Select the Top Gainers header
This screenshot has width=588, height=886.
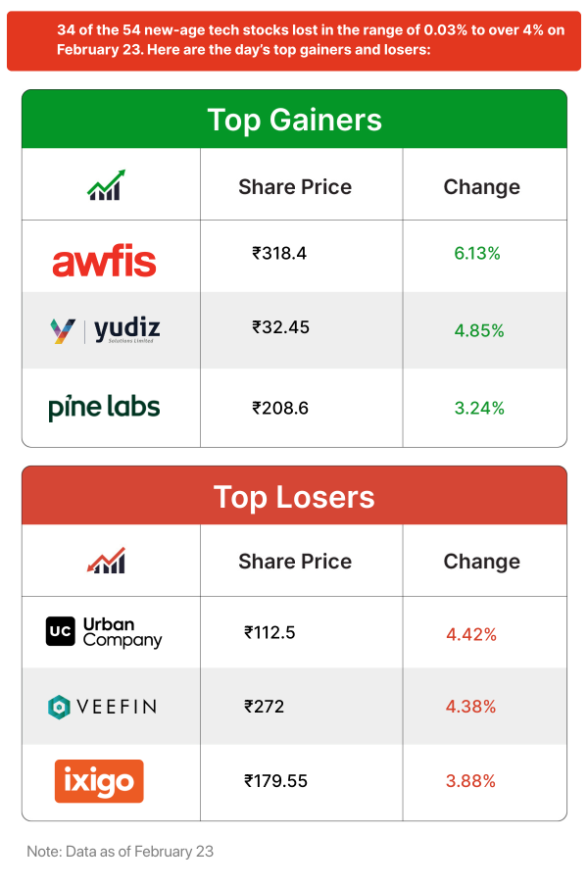(x=294, y=120)
